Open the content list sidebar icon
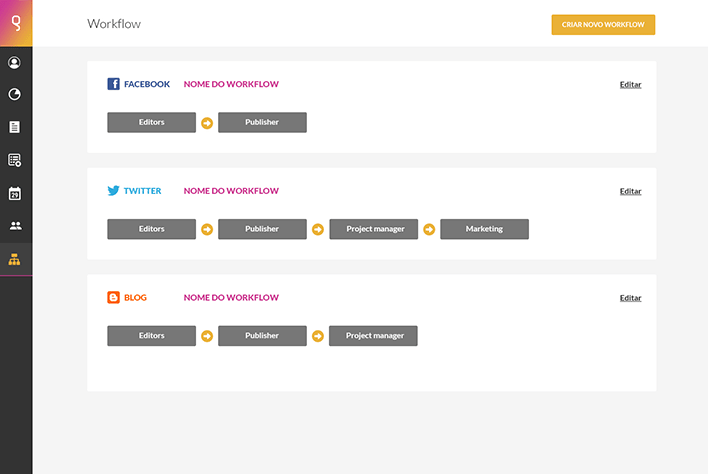 (14, 160)
